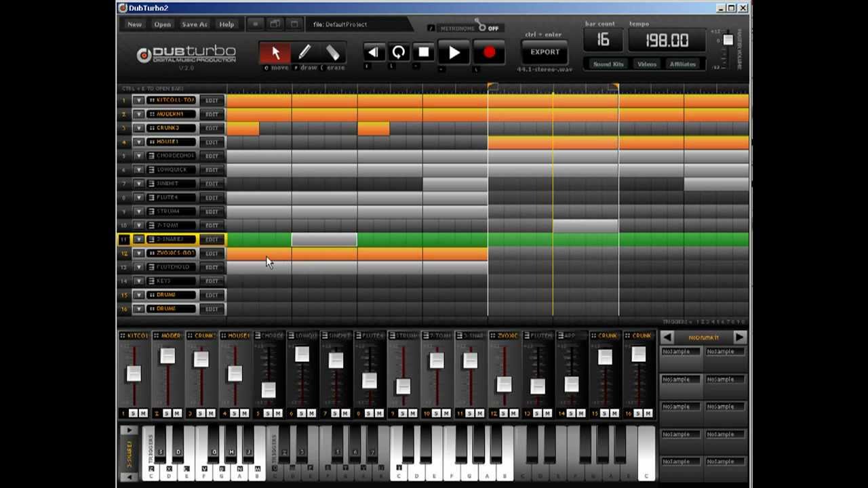Mute mixer channel 12
The height and width of the screenshot is (488, 868).
point(514,413)
